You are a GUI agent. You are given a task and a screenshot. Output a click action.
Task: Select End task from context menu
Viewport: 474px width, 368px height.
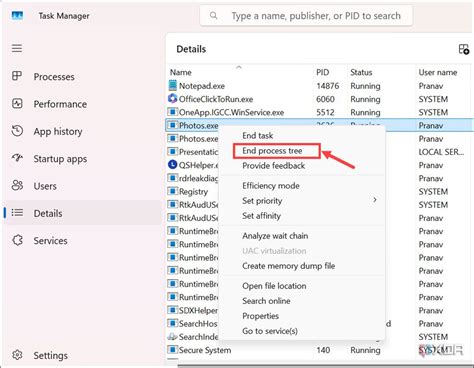point(258,135)
